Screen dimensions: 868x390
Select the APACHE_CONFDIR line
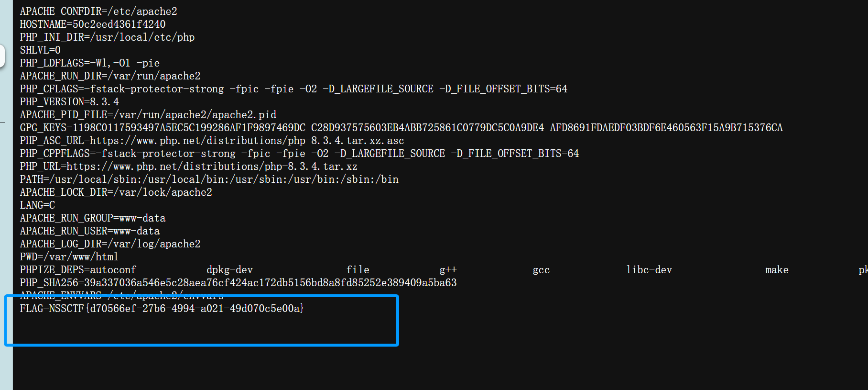click(x=98, y=11)
